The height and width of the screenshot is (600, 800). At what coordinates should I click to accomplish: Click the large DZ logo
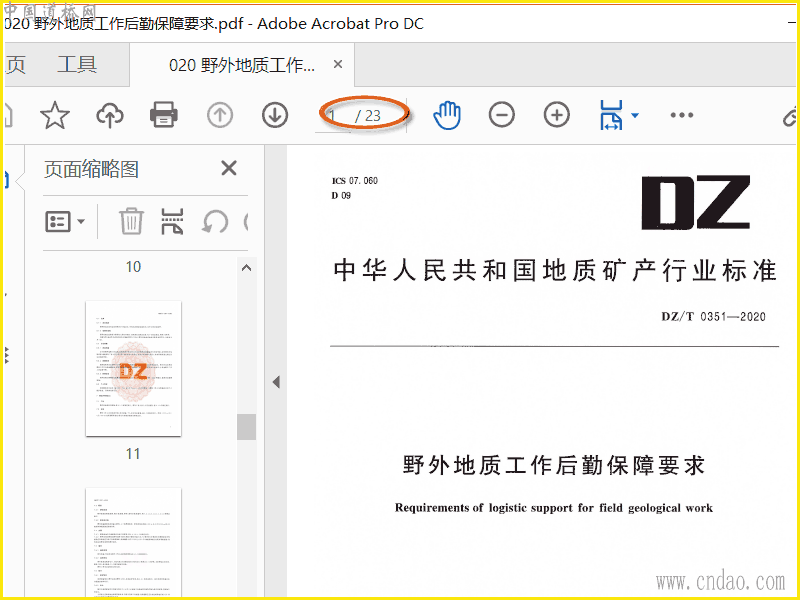[696, 203]
